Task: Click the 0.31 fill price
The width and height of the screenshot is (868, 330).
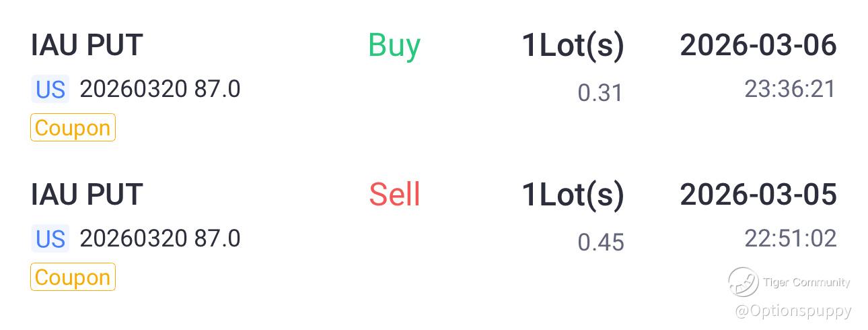Action: (601, 93)
